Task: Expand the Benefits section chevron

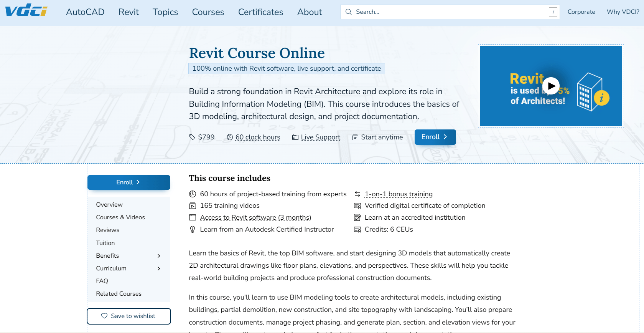Action: point(159,256)
